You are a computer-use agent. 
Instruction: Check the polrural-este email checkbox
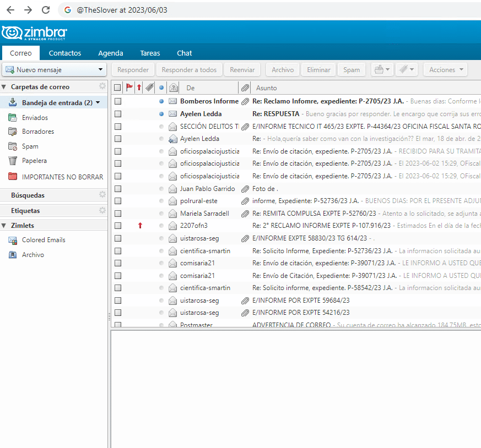pos(118,201)
